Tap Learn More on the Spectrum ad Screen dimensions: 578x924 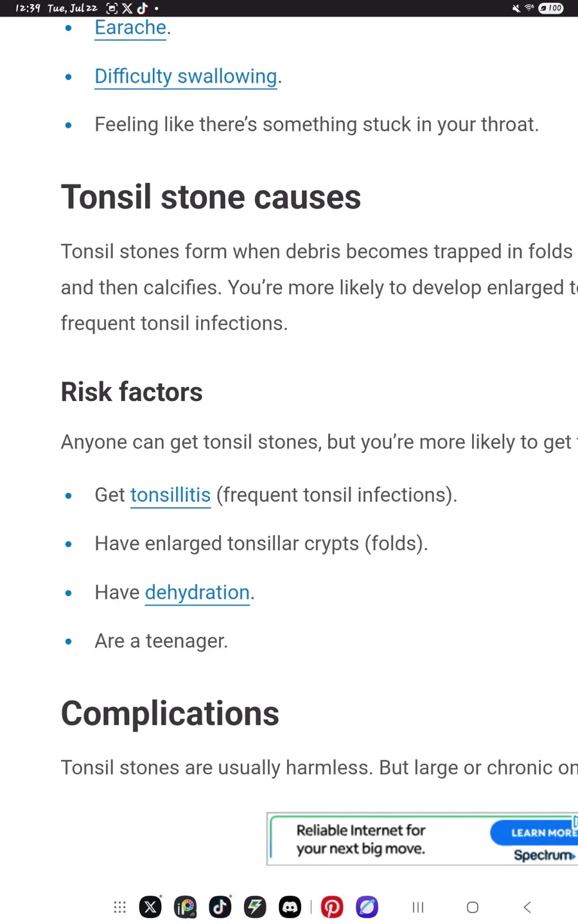tap(534, 832)
